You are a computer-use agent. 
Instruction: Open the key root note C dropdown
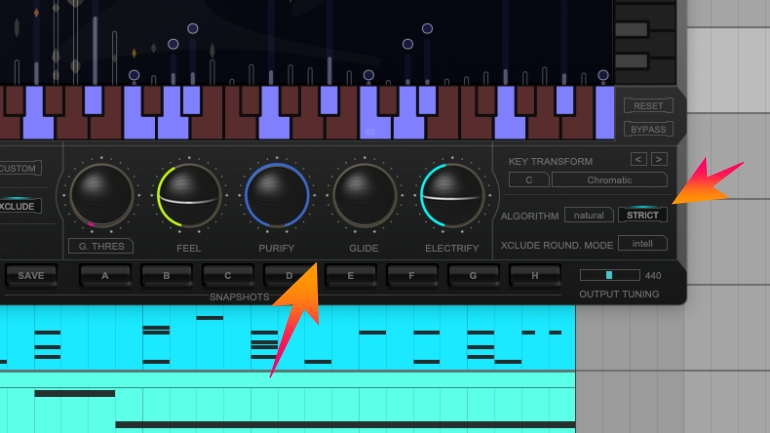point(528,181)
